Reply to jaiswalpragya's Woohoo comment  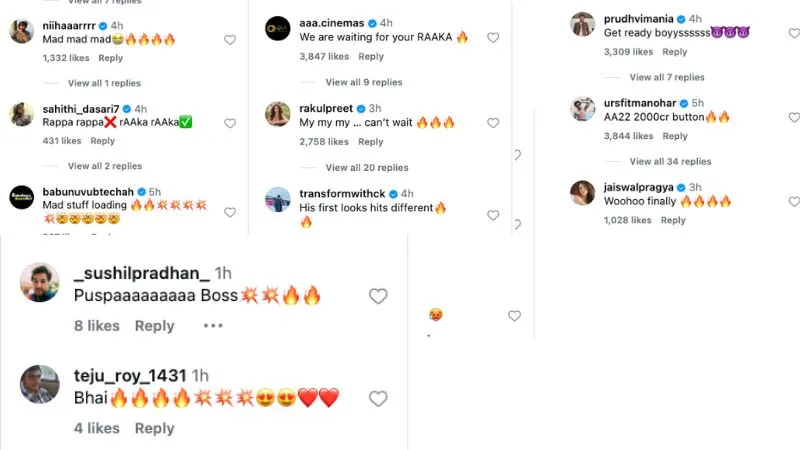[x=673, y=220]
